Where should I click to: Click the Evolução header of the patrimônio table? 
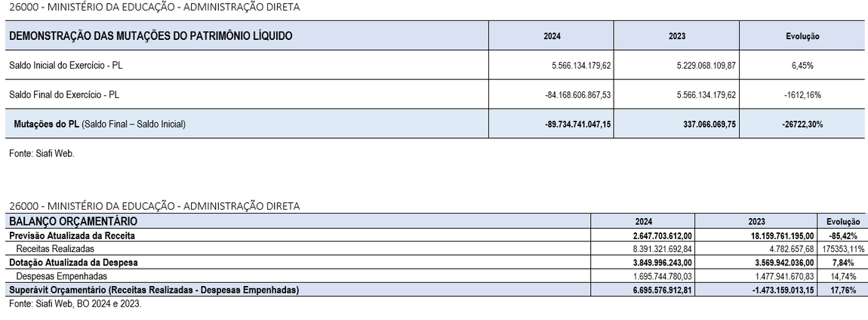point(802,36)
